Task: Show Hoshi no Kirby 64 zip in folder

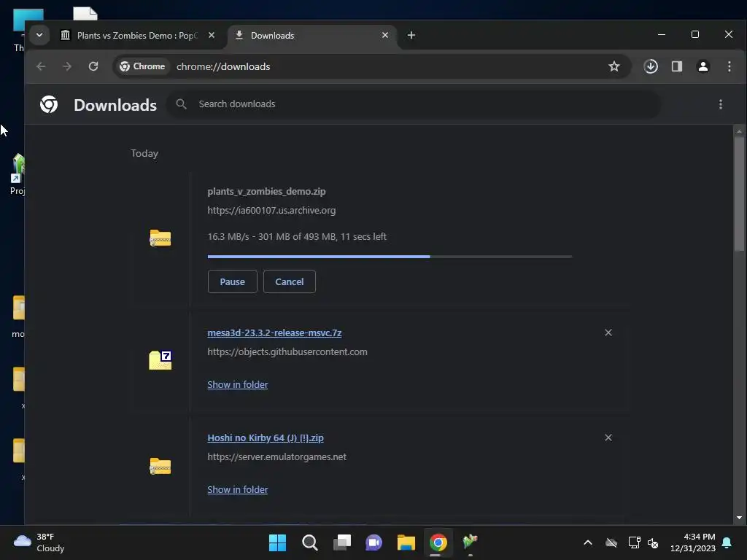Action: (x=238, y=489)
